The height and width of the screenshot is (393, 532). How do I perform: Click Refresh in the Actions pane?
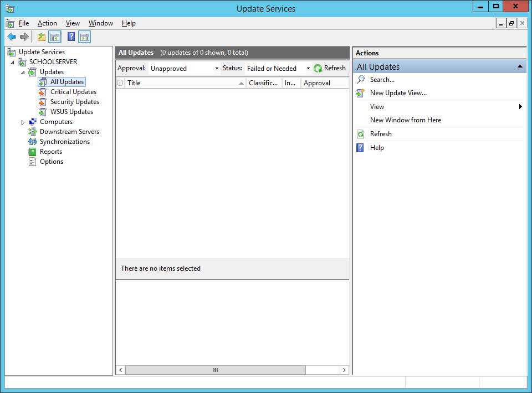pos(381,134)
